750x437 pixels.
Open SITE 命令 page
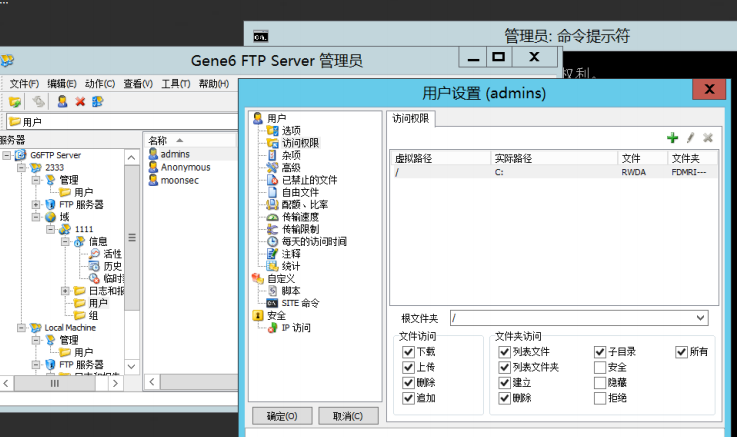tap(300, 303)
